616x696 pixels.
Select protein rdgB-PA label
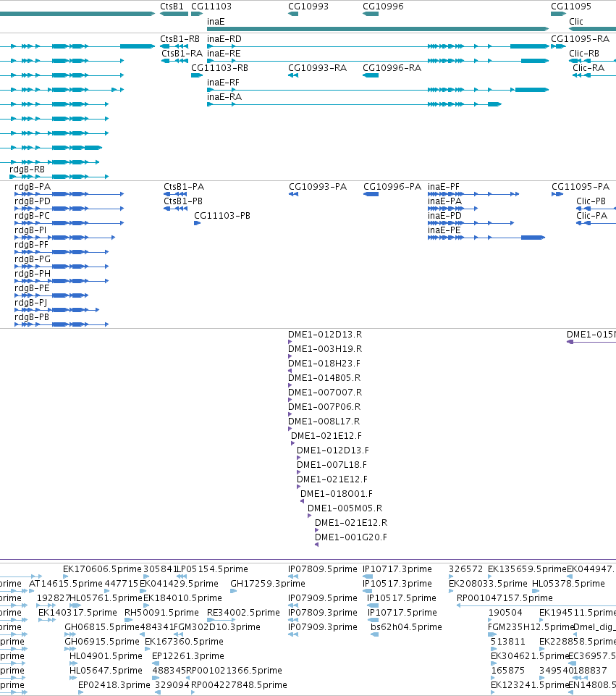coord(33,187)
